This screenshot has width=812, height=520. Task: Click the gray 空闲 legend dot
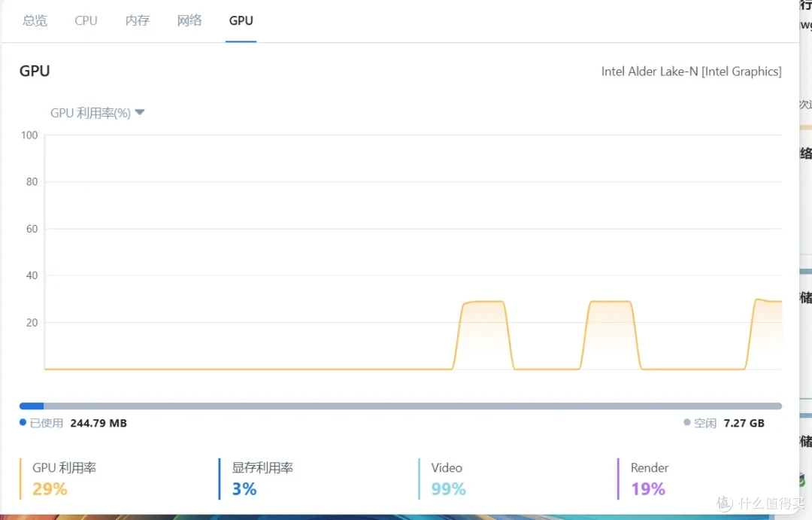686,422
